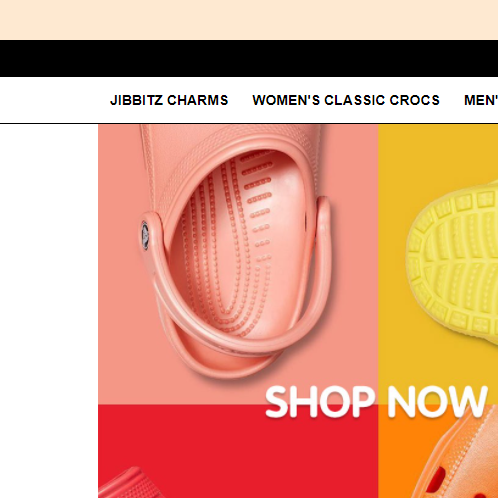Select WOMEN'S CLASSIC CROCS in navigation
The height and width of the screenshot is (498, 498).
coord(346,100)
